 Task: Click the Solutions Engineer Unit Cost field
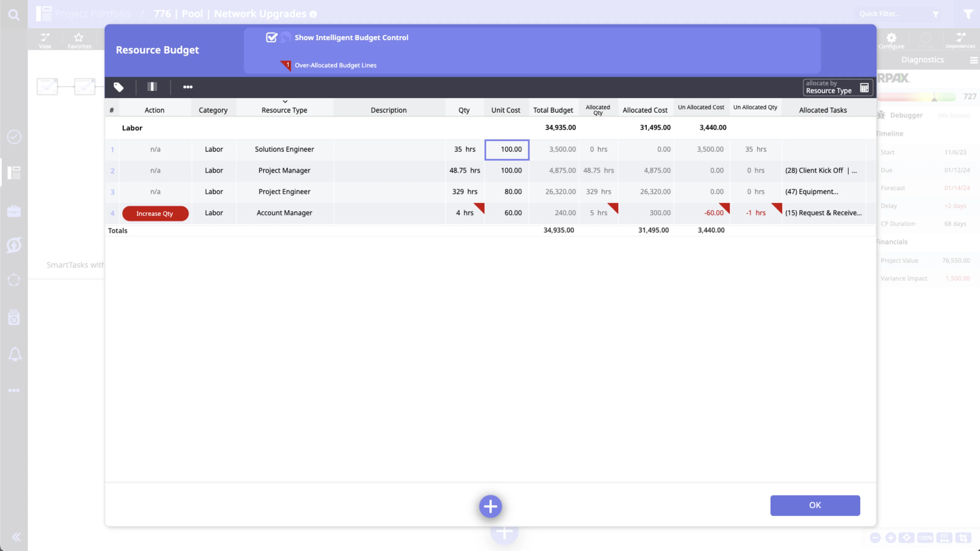[x=507, y=150]
